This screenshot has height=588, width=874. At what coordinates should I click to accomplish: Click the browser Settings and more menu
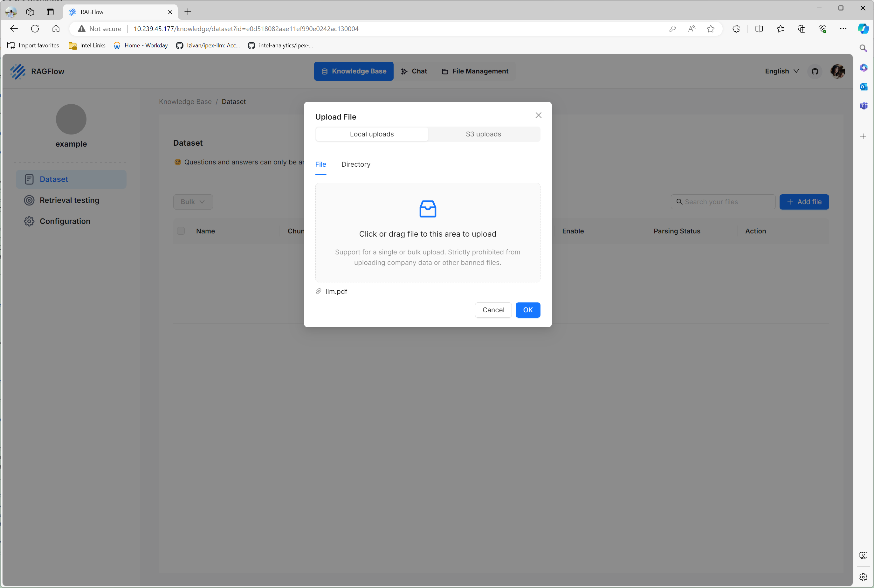[x=843, y=29]
